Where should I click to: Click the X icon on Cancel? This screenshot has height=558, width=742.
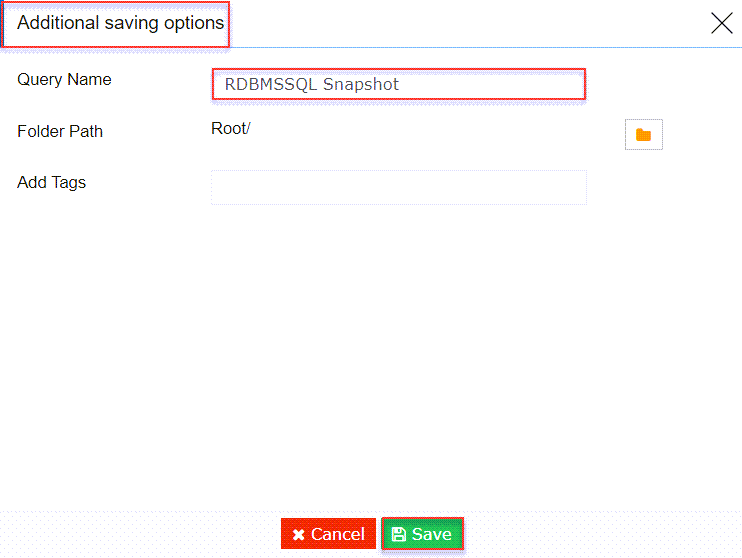click(x=299, y=535)
